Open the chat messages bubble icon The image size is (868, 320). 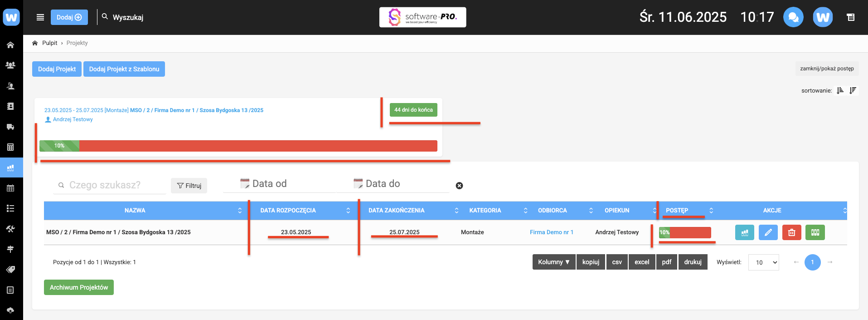pyautogui.click(x=793, y=17)
